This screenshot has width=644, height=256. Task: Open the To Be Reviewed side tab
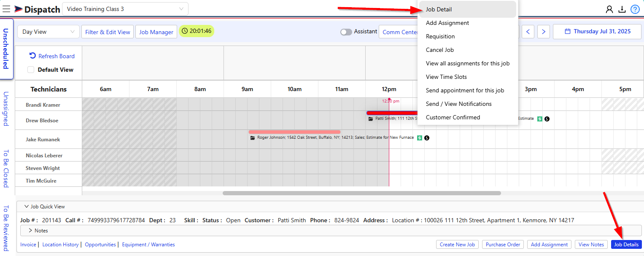tap(6, 228)
